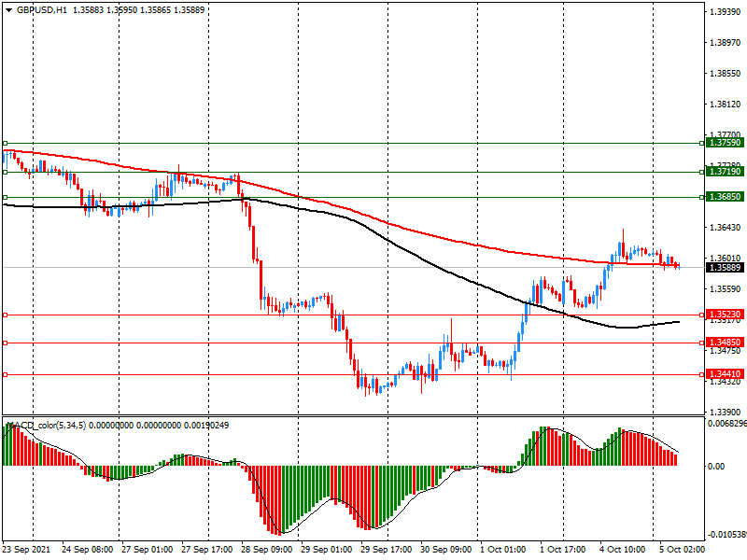Click the red 1.34410 price label

coord(726,374)
